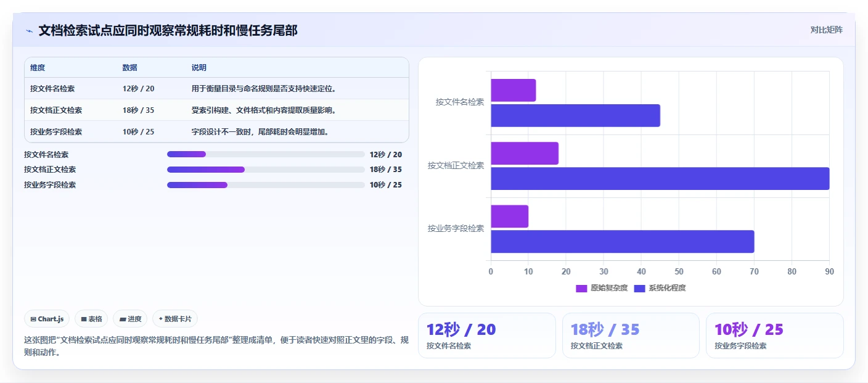Click table cell 12秒 / 20
The image size is (868, 383).
pyautogui.click(x=139, y=89)
